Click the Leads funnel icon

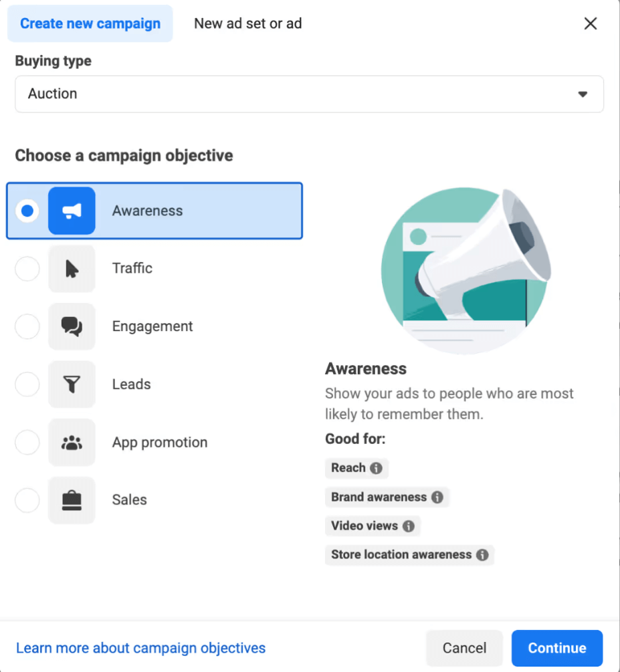coord(72,384)
